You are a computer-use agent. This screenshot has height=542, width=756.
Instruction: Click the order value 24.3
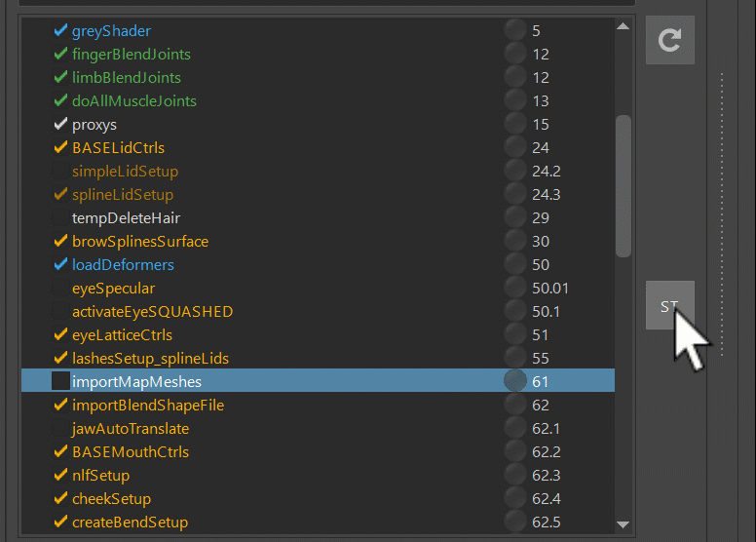546,195
